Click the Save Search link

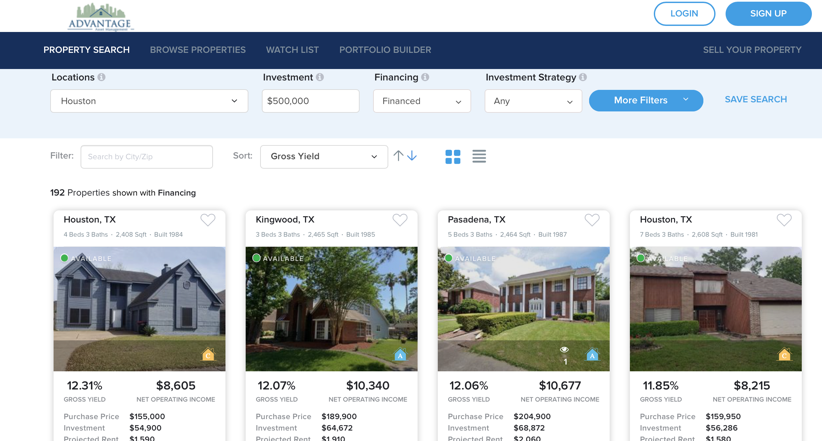click(x=756, y=99)
